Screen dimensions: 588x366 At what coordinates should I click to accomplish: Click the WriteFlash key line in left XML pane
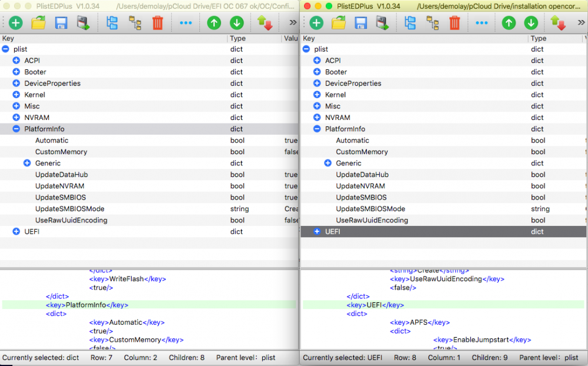pyautogui.click(x=128, y=279)
